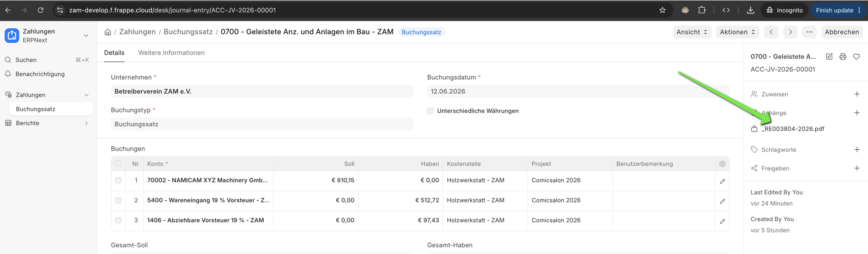This screenshot has height=254, width=868.
Task: Open developer tools code icon
Action: click(x=726, y=10)
